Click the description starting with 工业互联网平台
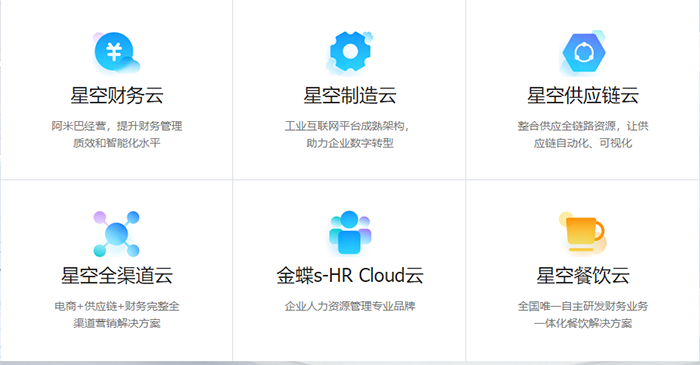Viewport: 700px width, 365px height. coord(348,134)
